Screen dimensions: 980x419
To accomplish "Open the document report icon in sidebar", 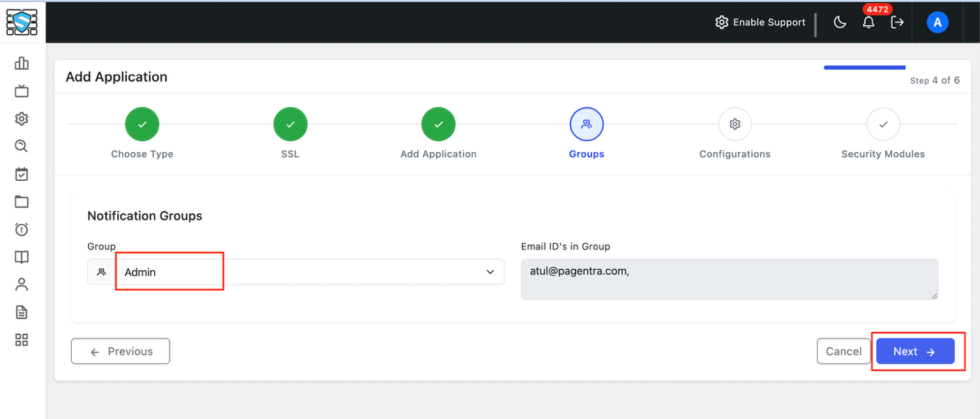I will coord(22,312).
